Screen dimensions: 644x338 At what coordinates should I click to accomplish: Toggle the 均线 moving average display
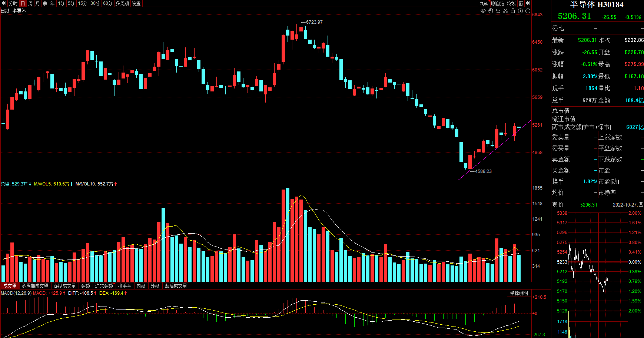[511, 3]
